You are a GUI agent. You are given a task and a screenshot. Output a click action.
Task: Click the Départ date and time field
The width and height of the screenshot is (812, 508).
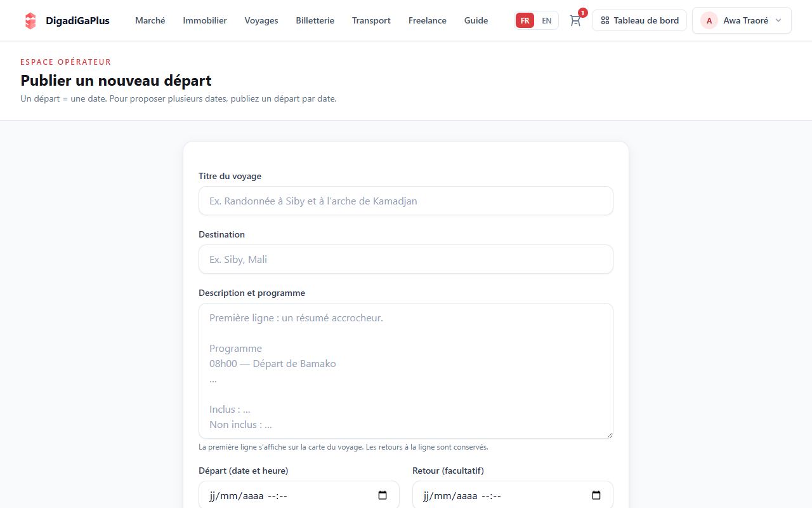[299, 495]
